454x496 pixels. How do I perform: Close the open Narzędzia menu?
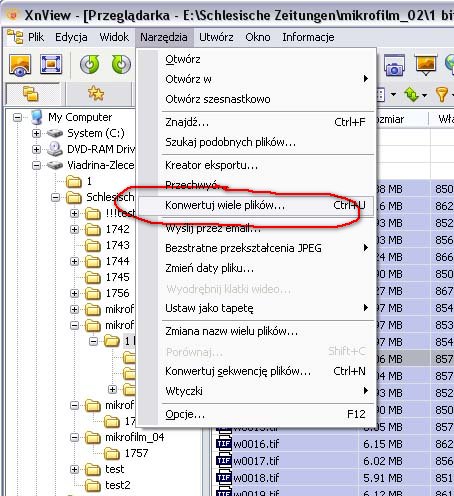click(164, 37)
